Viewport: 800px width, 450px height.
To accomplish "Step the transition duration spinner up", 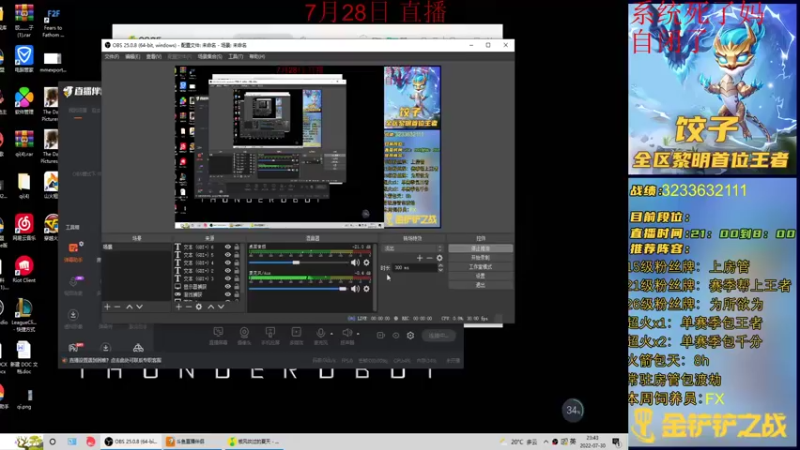I will tap(440, 265).
